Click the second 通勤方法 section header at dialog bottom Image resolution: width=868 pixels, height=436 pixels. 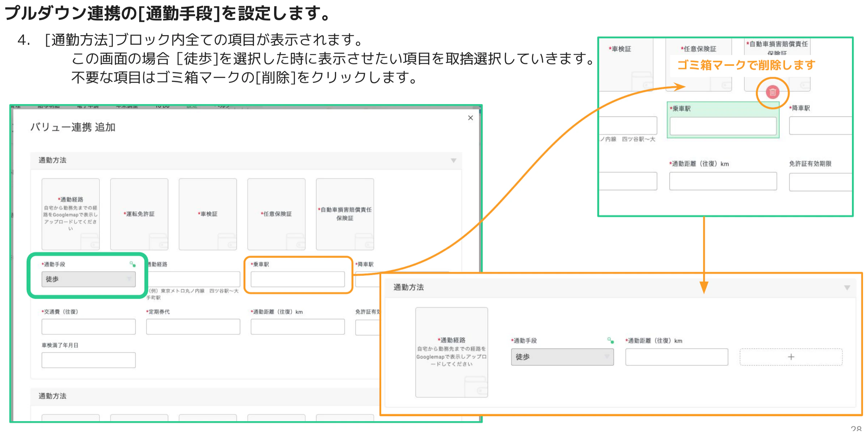[x=205, y=396]
